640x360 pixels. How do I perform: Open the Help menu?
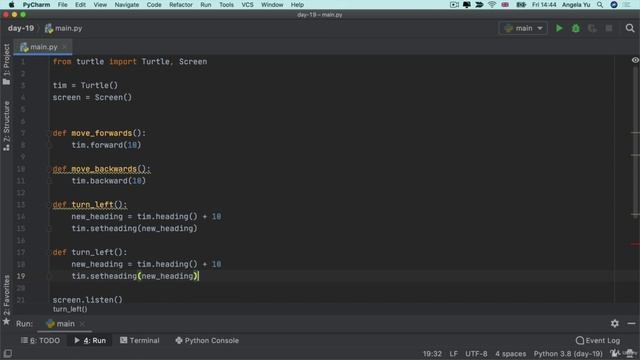pyautogui.click(x=297, y=4)
